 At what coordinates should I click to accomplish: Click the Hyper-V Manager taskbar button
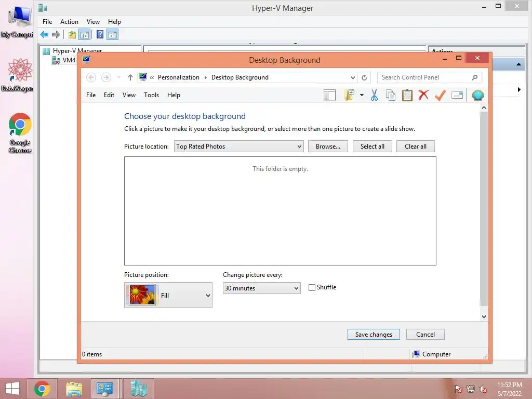(138, 389)
